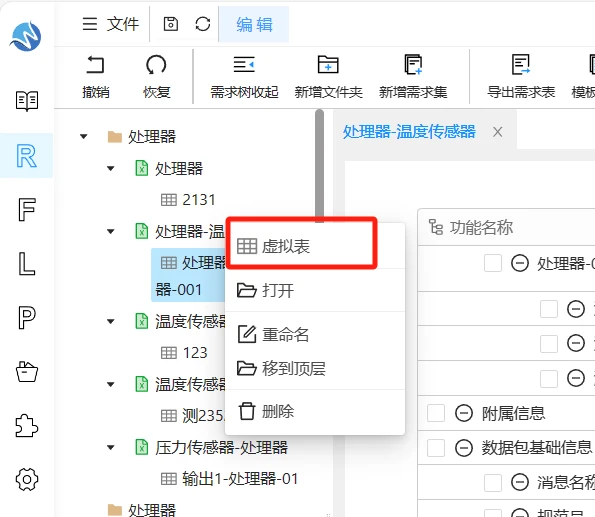
Task: Open the book/documentation sidebar icon
Action: click(x=27, y=101)
